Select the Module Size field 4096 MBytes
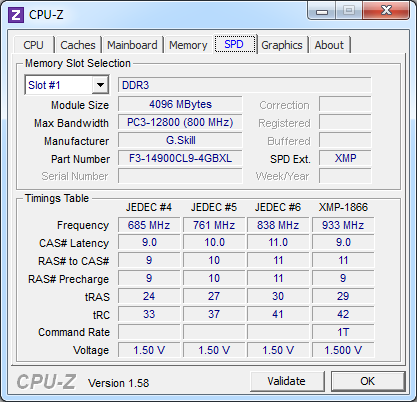This screenshot has height=402, width=417. pyautogui.click(x=180, y=104)
